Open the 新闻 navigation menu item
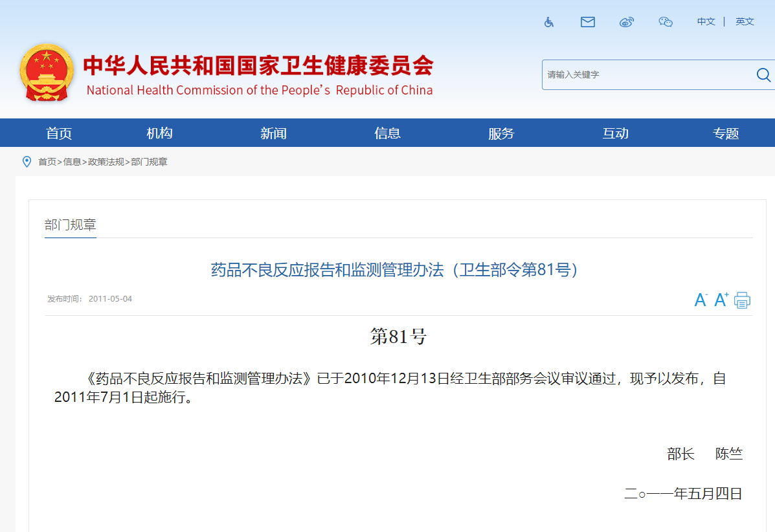Image resolution: width=775 pixels, height=532 pixels. [x=273, y=133]
